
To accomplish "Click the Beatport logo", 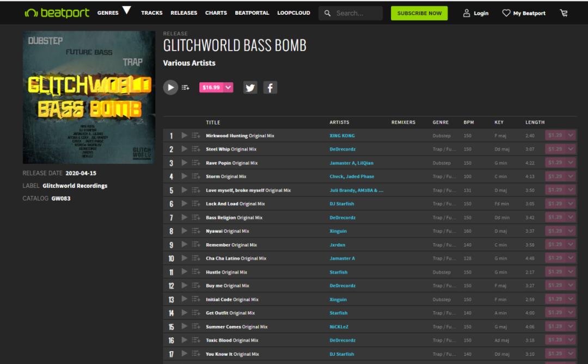I will [x=57, y=13].
